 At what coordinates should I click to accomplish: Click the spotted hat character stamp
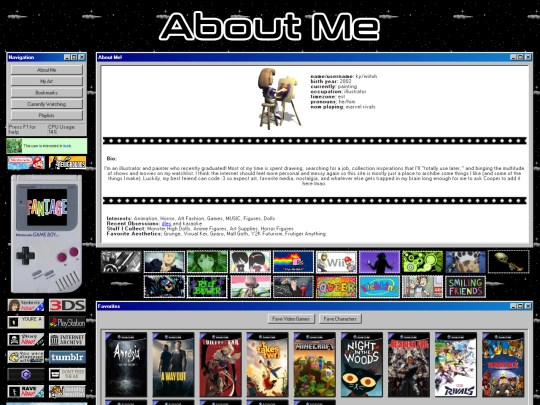click(466, 262)
